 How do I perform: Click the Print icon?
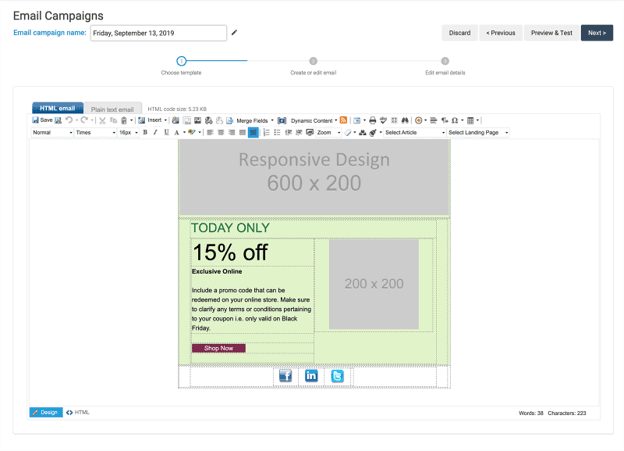pyautogui.click(x=372, y=120)
